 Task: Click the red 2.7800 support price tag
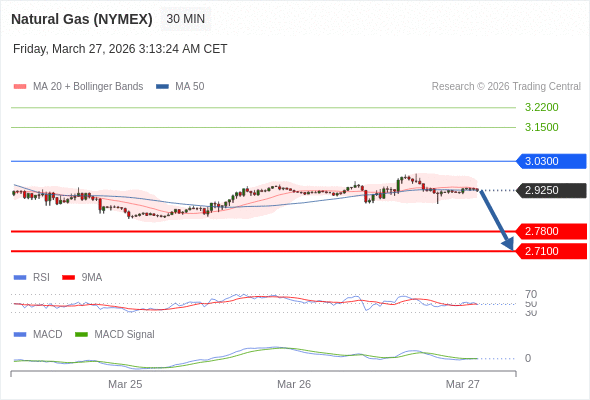551,231
